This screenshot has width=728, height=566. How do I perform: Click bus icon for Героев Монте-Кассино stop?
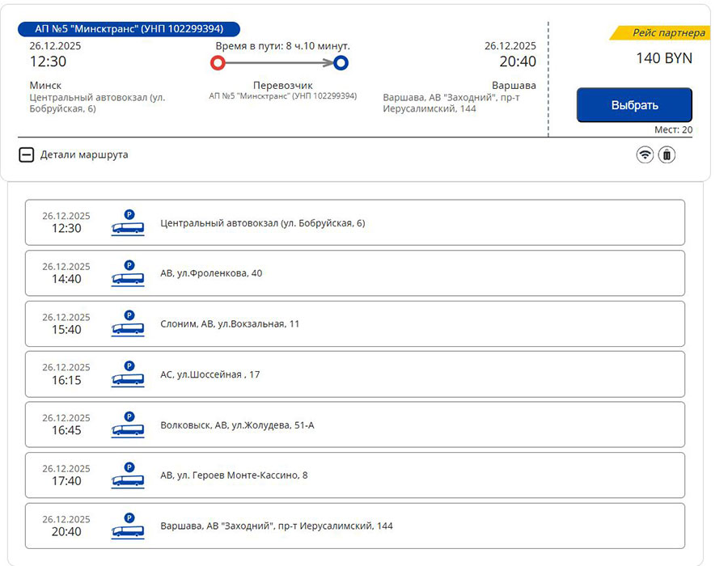pyautogui.click(x=128, y=475)
